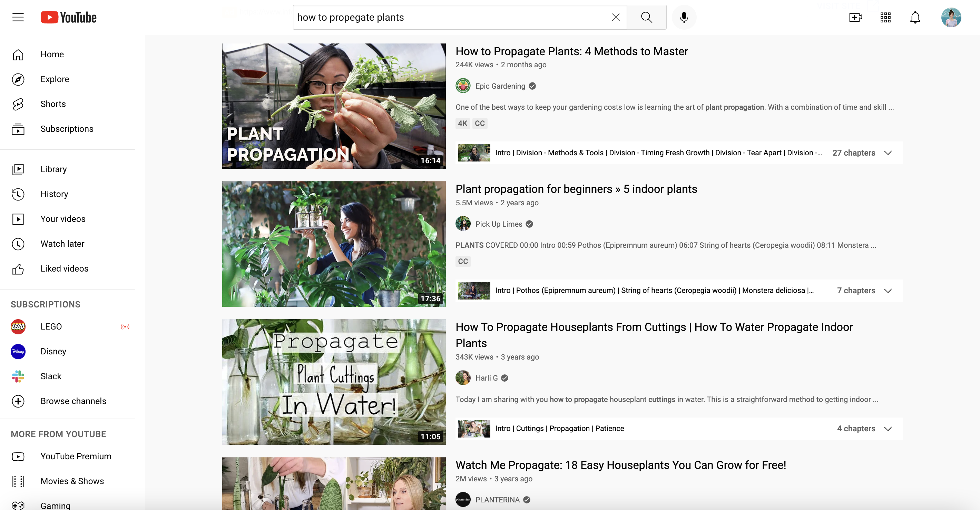
Task: Open Subscriptions feed
Action: [67, 128]
